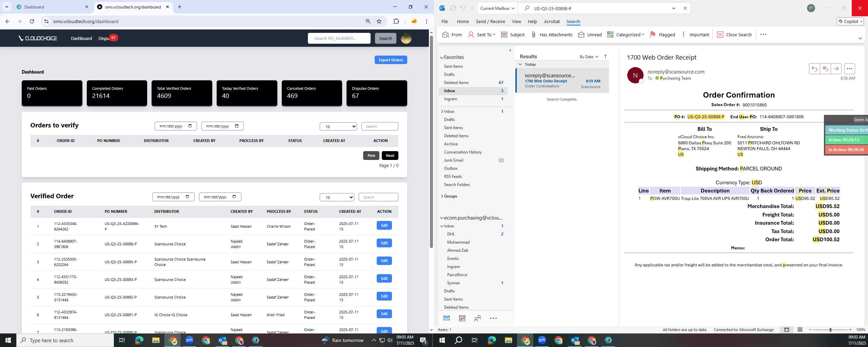868x347 pixels.
Task: Filter search by Unread
Action: point(590,35)
